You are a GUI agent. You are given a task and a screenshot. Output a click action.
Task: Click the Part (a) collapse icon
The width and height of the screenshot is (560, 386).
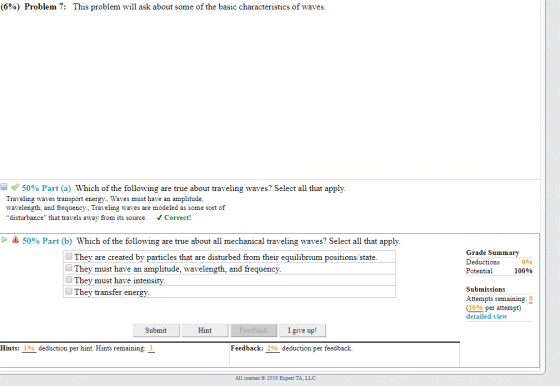[x=4, y=187]
